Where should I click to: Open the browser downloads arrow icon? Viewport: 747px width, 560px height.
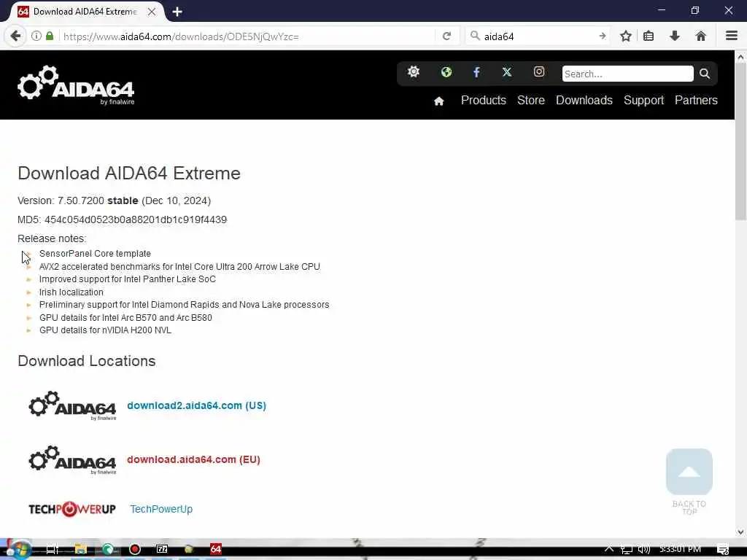click(x=675, y=36)
